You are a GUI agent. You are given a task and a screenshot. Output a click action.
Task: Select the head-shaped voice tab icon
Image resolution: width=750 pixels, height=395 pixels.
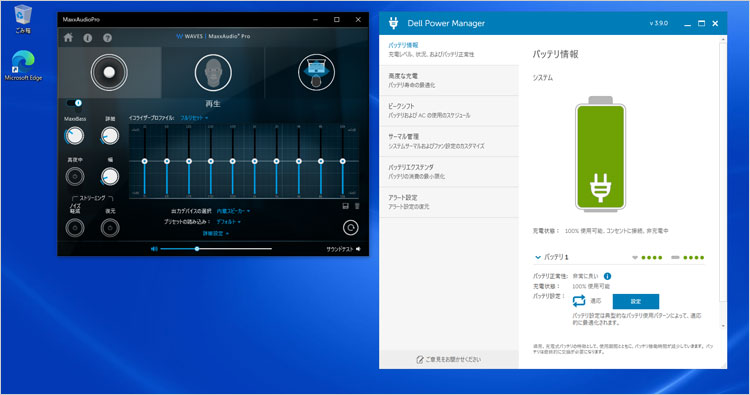coord(213,72)
